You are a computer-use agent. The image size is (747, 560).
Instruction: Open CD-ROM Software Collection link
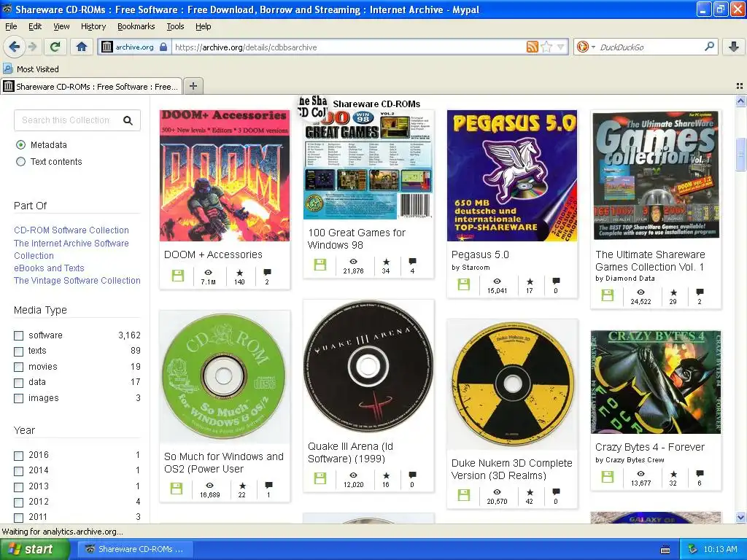71,230
